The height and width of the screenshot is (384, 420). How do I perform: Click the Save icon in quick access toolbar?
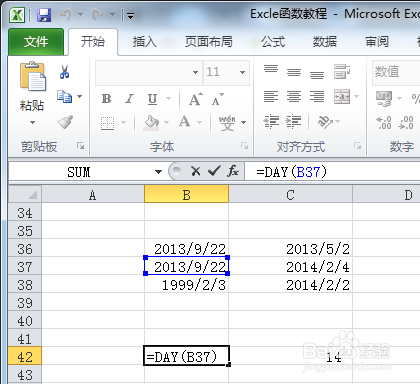point(44,15)
